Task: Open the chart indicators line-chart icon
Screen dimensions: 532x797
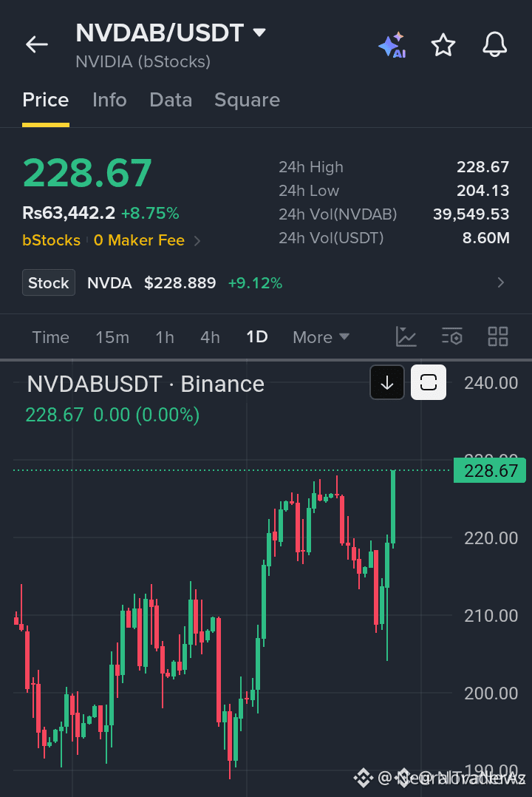Action: tap(406, 336)
